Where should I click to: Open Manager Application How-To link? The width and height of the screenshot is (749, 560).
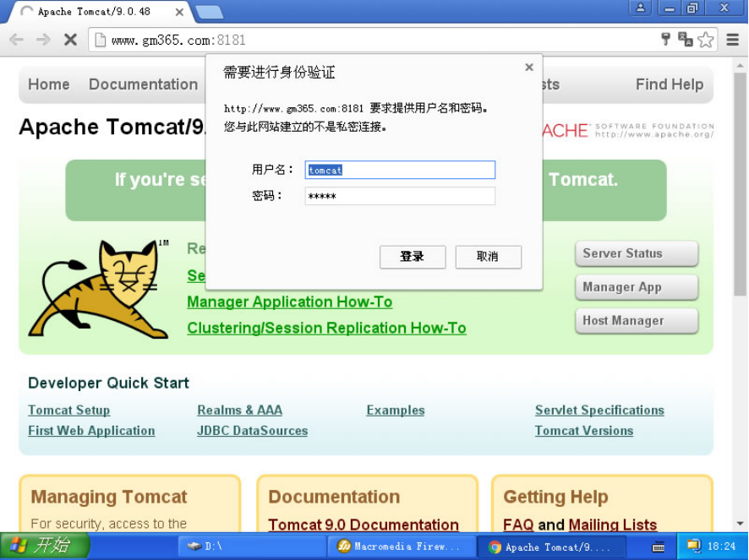tap(289, 302)
